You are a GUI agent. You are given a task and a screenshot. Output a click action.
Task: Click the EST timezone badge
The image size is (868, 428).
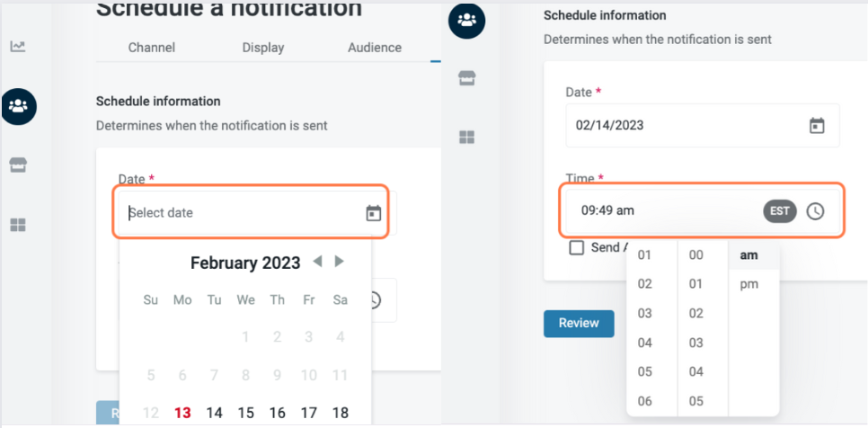point(780,211)
